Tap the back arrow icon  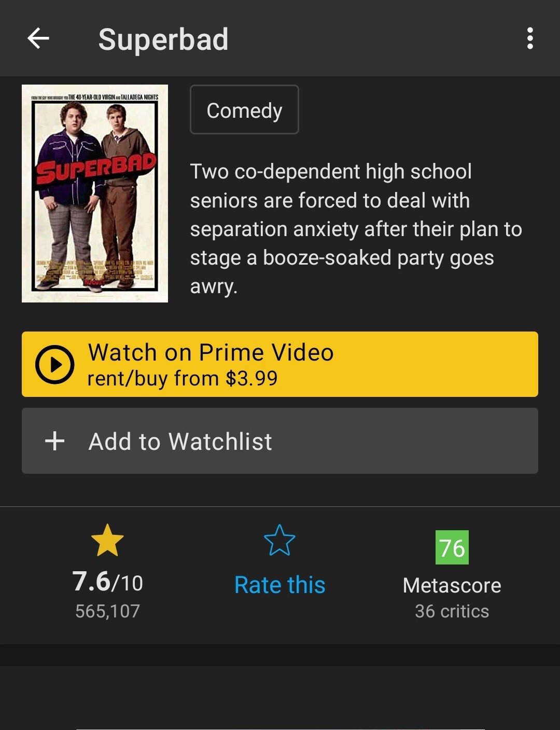38,38
